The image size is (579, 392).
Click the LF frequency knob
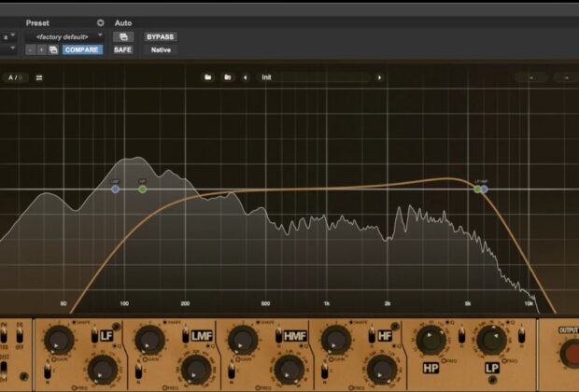[103, 371]
